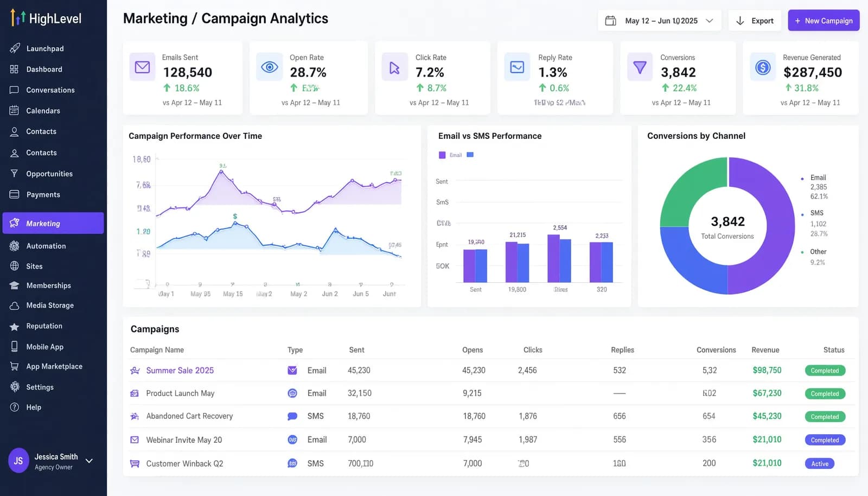Select Marketing in the sidebar menu
The width and height of the screenshot is (868, 496).
tap(53, 223)
